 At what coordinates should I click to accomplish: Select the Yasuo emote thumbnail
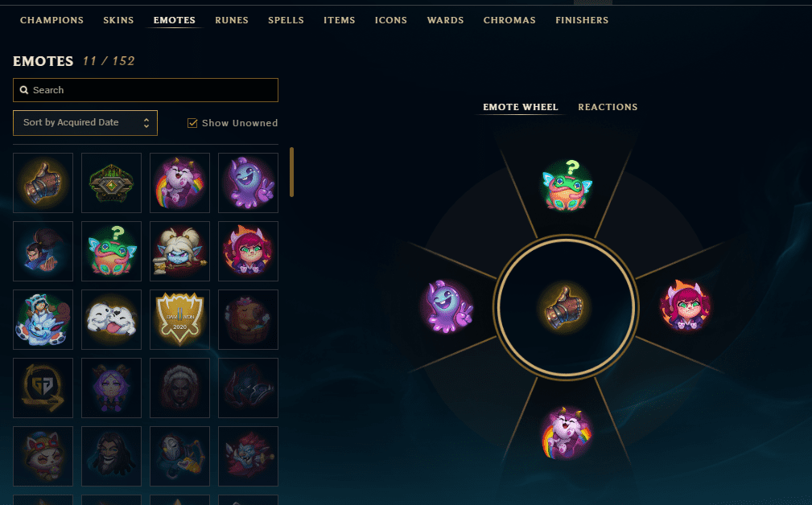(x=43, y=251)
